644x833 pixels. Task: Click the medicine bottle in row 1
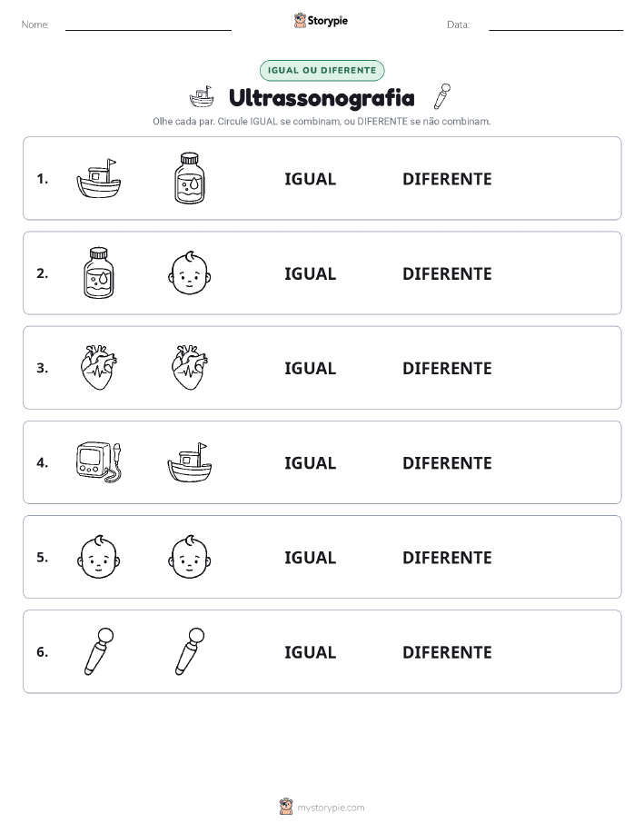[x=190, y=178]
